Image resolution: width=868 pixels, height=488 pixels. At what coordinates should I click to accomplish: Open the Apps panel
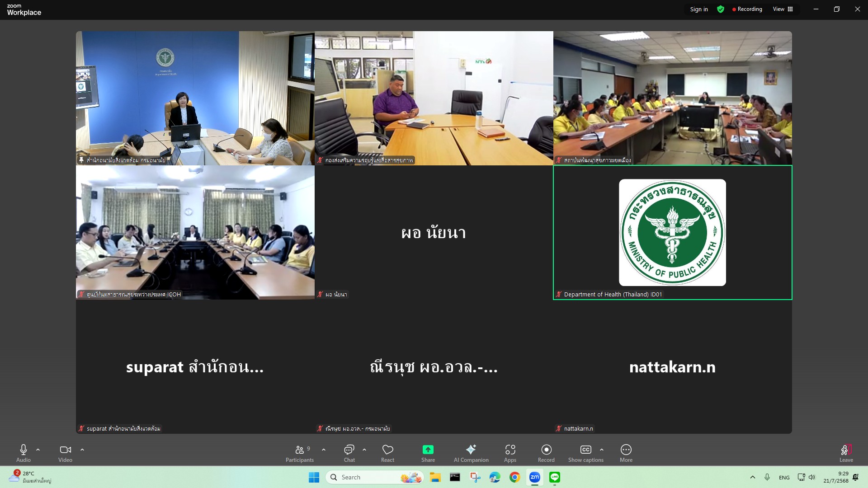510,453
